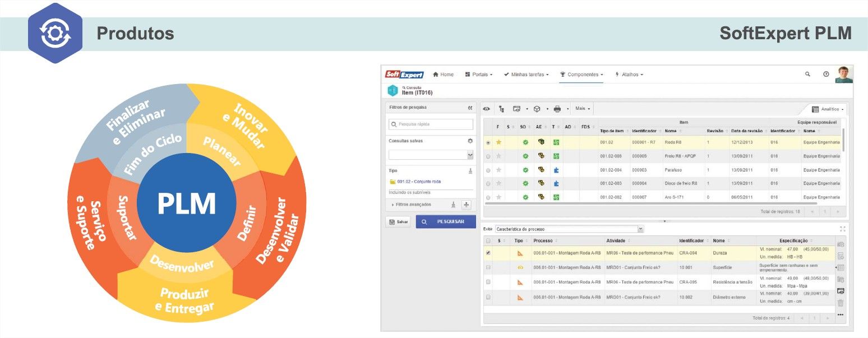Go to previous page in the upper table pager
The image size is (868, 338).
click(812, 211)
